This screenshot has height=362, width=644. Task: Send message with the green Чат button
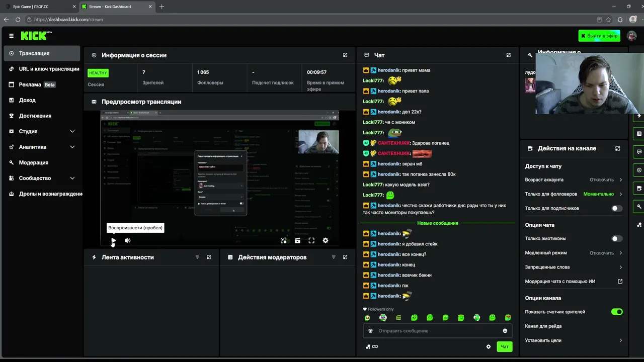(x=505, y=346)
